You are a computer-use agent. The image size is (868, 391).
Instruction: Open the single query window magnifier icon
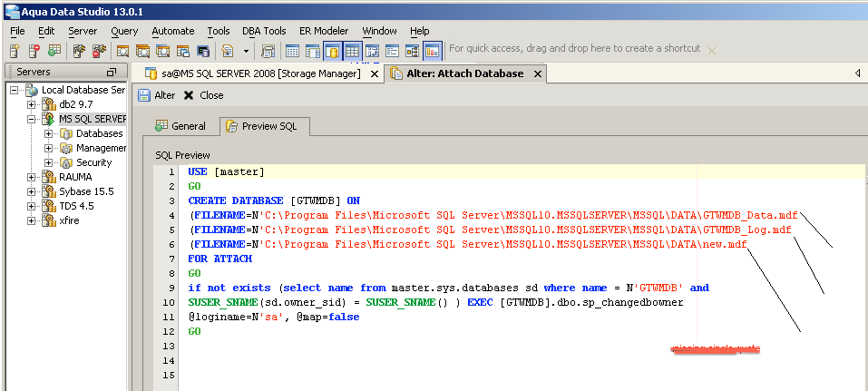[x=122, y=51]
